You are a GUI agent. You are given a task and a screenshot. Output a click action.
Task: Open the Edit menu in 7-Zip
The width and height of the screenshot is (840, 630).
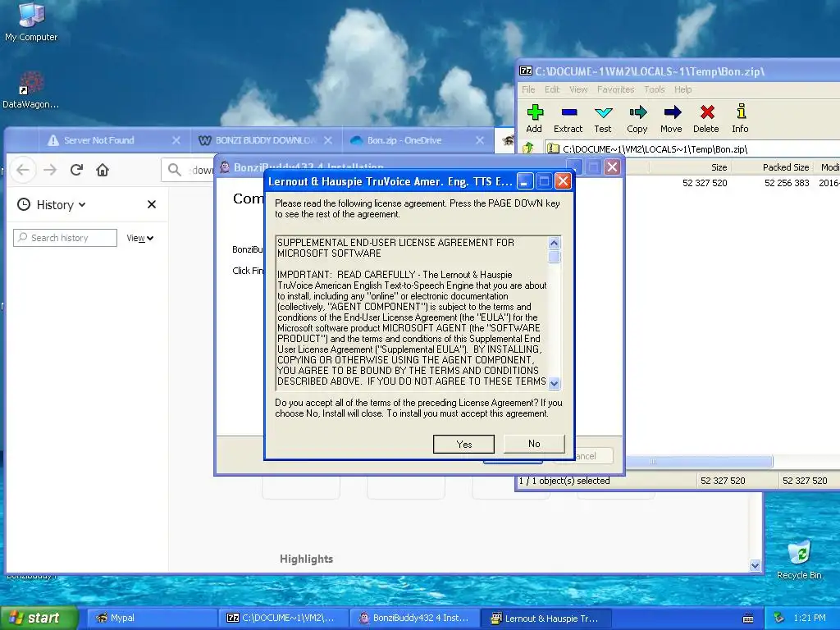pos(552,89)
